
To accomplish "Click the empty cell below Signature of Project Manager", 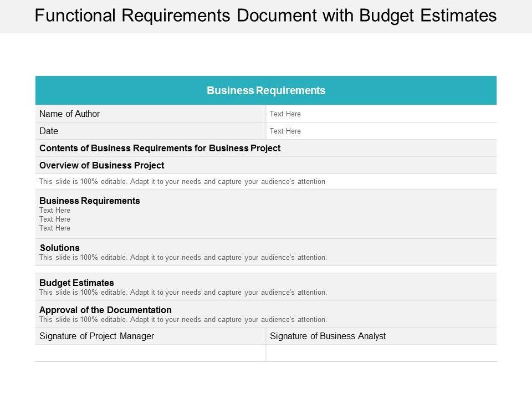I will 150,353.
